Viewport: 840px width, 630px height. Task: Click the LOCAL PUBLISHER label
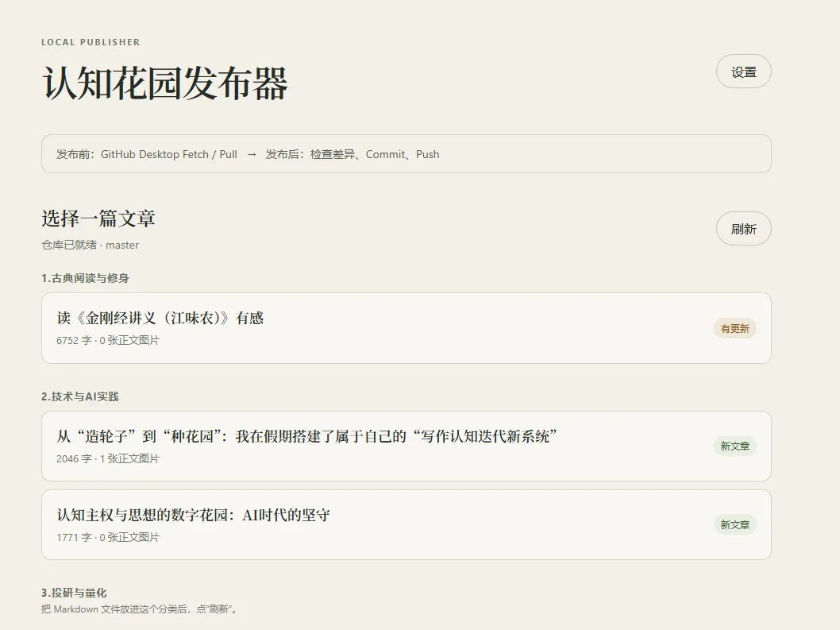point(91,42)
